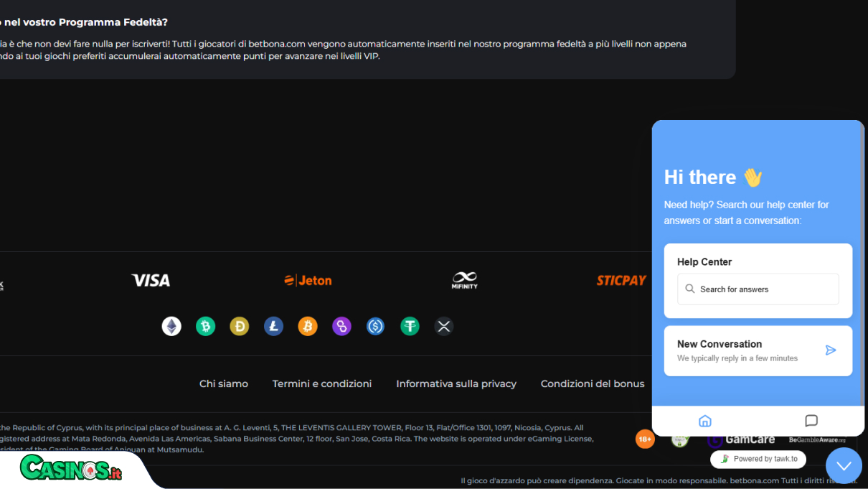Click the 'We typically reply in a few minutes' text
Viewport: 868px width, 489px height.
point(737,358)
